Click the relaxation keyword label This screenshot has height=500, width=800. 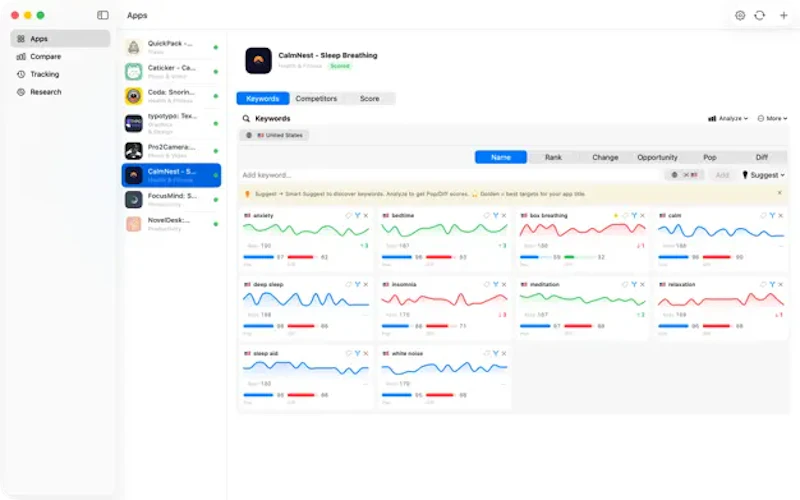681,284
